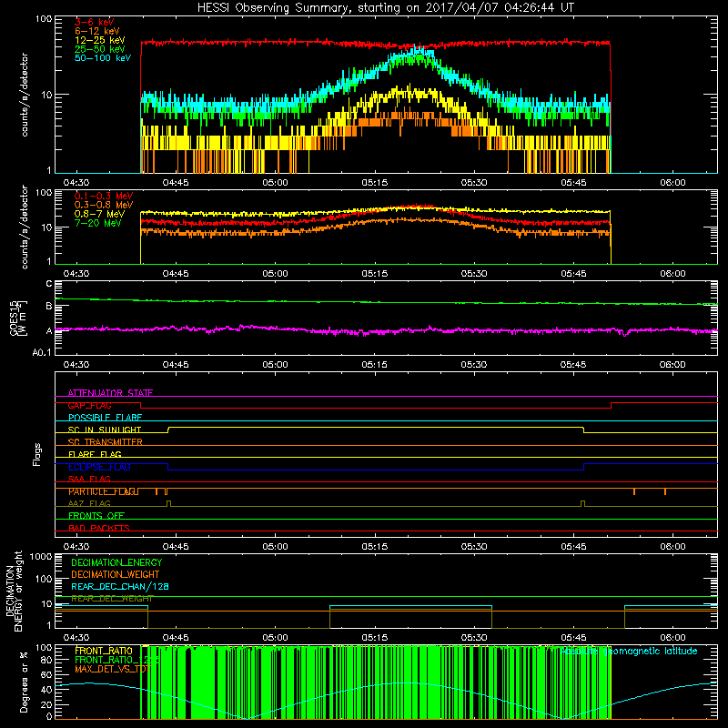Select the FRONTS_OFF flag label
This screenshot has height=728, width=728.
point(96,516)
